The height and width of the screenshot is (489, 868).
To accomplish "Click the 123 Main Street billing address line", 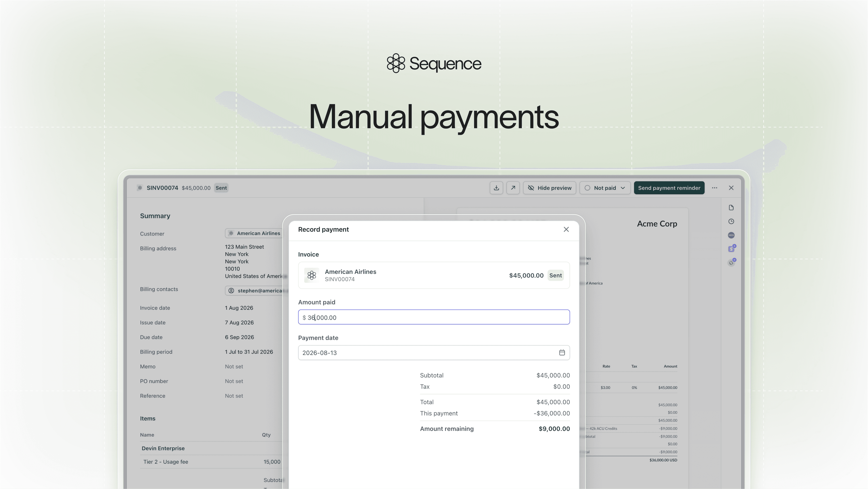I will click(244, 247).
